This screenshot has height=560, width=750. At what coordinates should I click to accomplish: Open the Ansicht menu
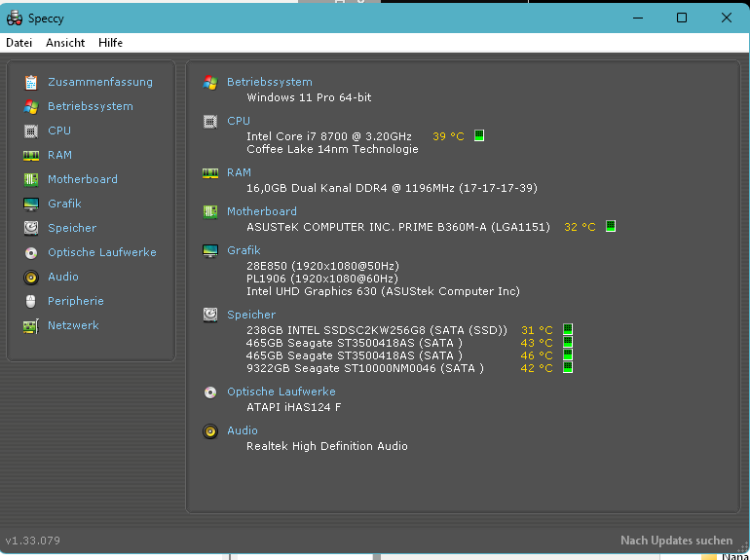[x=65, y=43]
